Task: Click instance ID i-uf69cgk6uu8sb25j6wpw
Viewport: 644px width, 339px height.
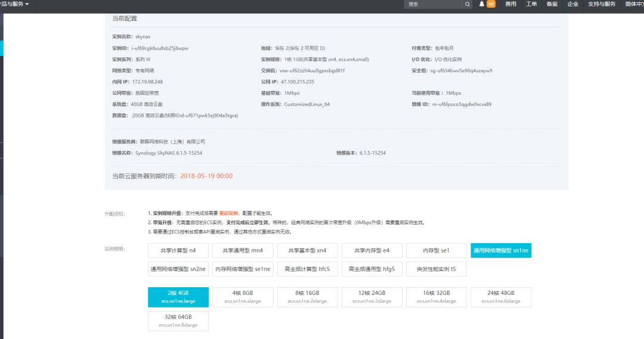Action: click(160, 48)
